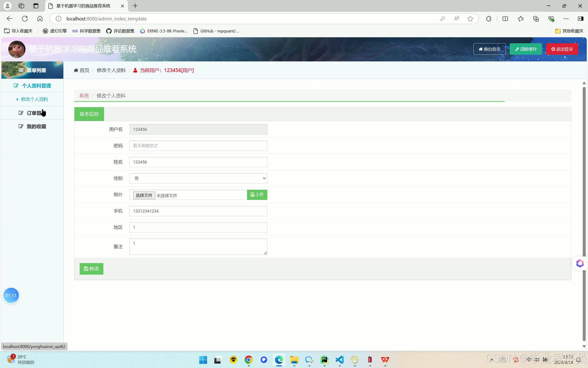Image resolution: width=588 pixels, height=368 pixels.
Task: Toggle the browser sidebar icon
Action: pos(580,19)
